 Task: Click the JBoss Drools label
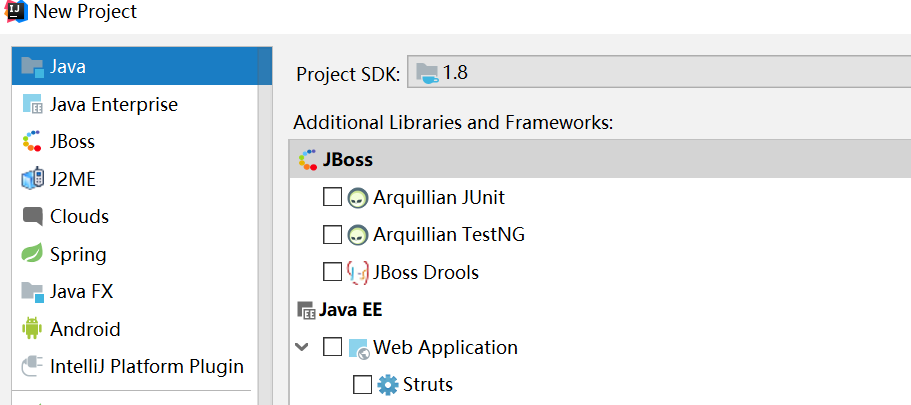pos(426,272)
